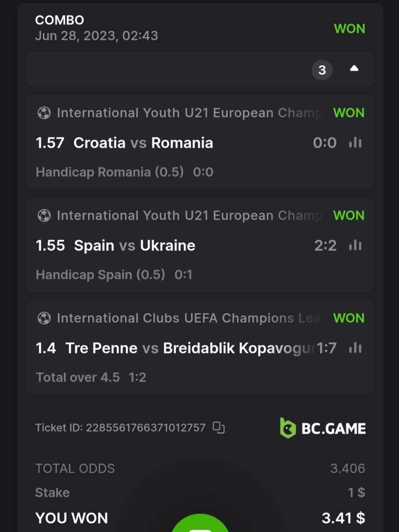Select the Handicap Romania (0.5) market line
399x532 pixels.
pyautogui.click(x=109, y=172)
